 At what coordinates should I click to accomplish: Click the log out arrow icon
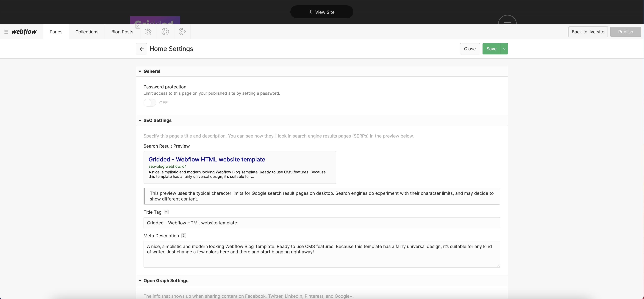(x=182, y=32)
